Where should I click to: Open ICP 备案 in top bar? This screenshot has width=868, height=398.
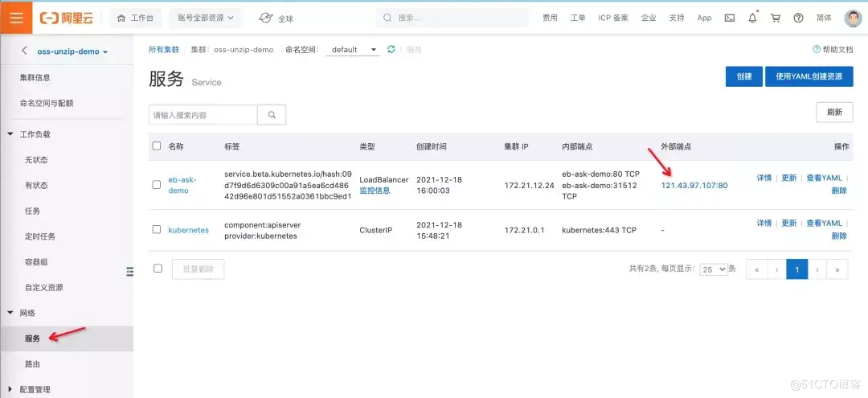(613, 18)
